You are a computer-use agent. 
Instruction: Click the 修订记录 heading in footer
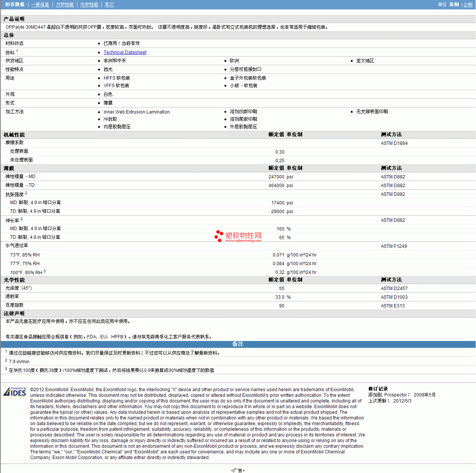pyautogui.click(x=378, y=389)
